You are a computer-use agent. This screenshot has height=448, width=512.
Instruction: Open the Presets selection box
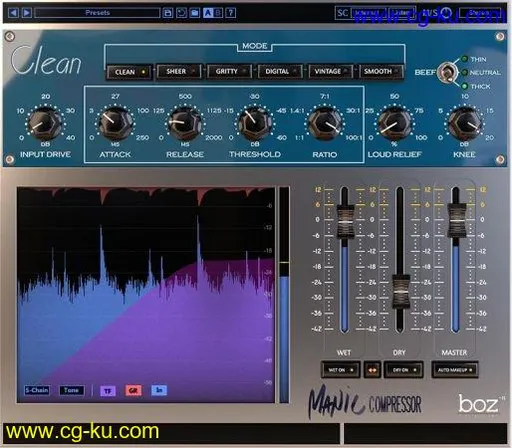97,13
